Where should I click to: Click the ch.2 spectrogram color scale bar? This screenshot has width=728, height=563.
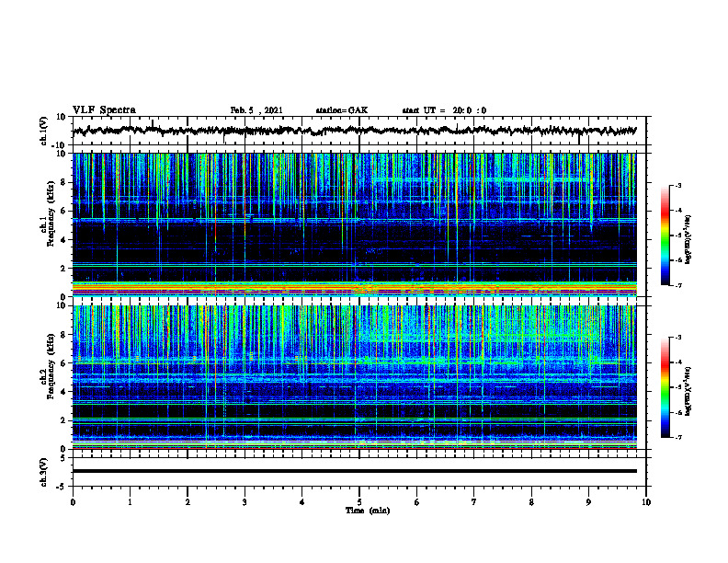coord(665,387)
